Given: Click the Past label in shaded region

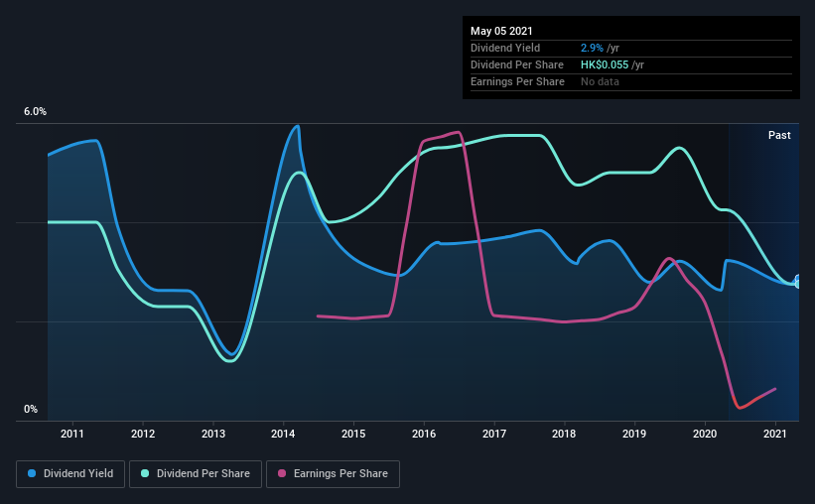Looking at the screenshot, I should pyautogui.click(x=779, y=135).
